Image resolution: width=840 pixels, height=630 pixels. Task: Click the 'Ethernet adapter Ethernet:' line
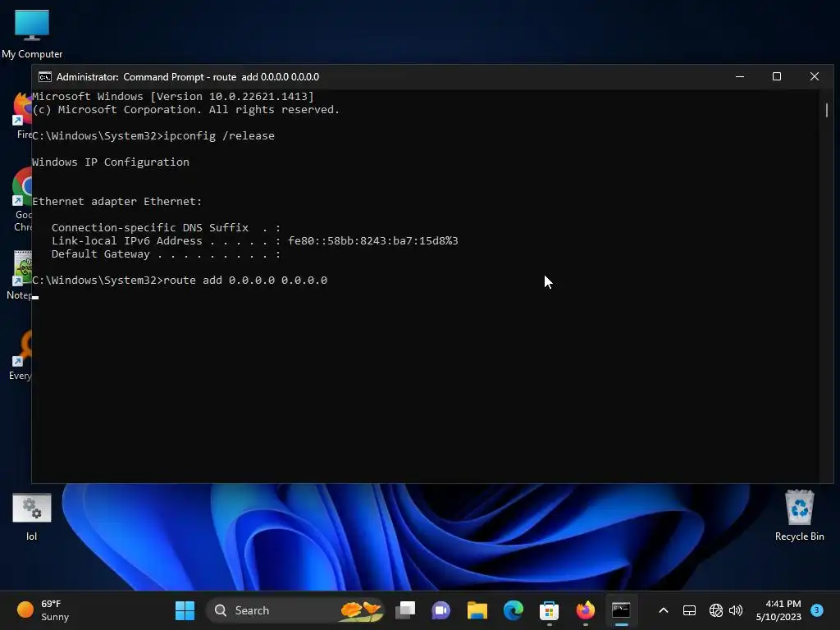coord(116,202)
